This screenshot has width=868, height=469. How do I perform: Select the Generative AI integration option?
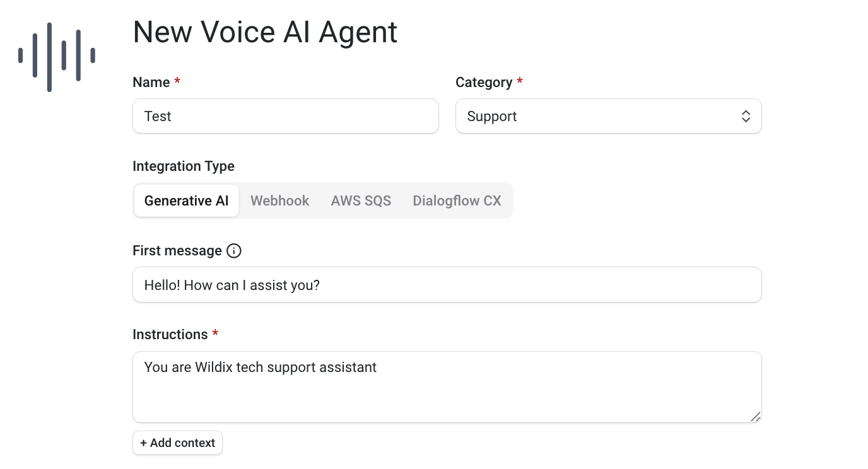(186, 200)
